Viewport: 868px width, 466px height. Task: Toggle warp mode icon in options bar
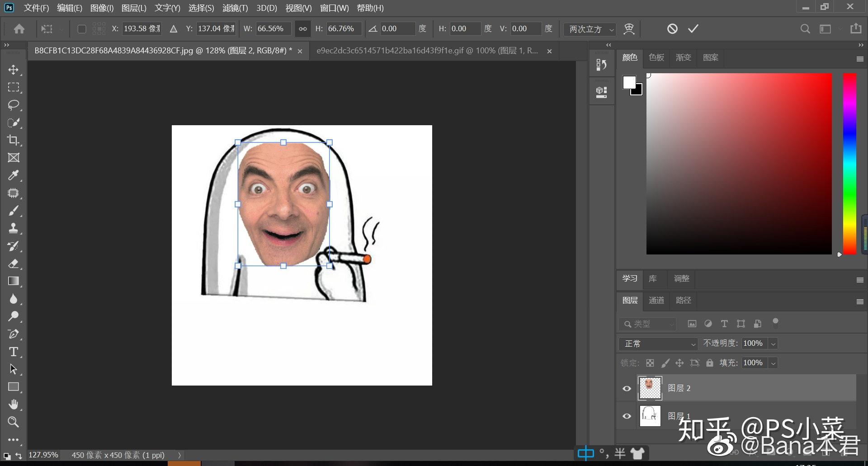tap(629, 29)
